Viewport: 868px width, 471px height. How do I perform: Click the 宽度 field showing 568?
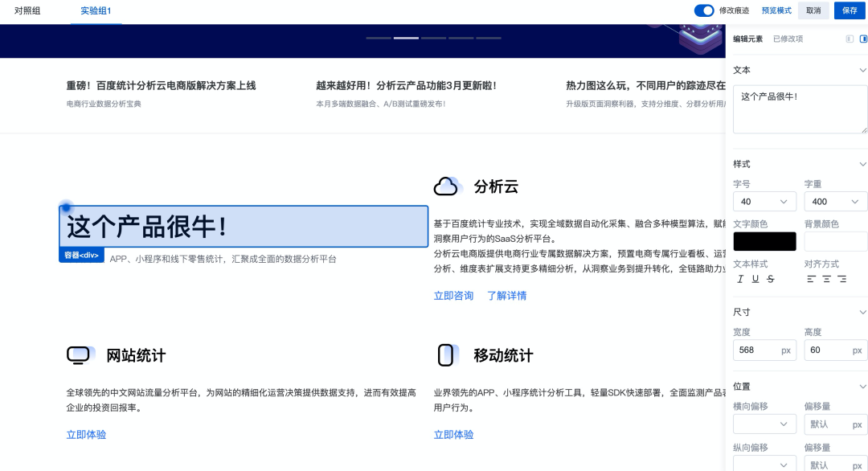pyautogui.click(x=764, y=350)
